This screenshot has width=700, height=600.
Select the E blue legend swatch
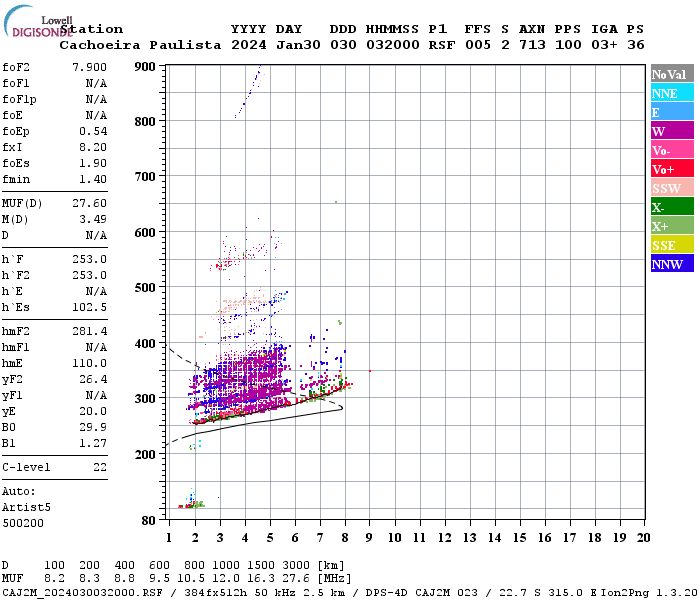coord(672,112)
